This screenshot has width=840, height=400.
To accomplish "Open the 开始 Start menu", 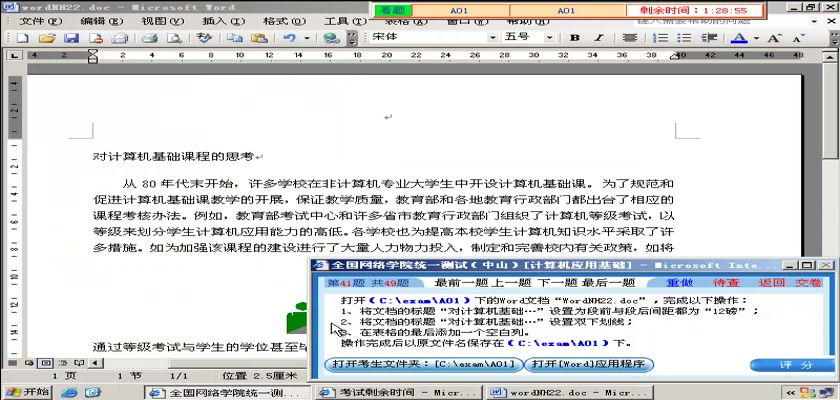I will 27,392.
